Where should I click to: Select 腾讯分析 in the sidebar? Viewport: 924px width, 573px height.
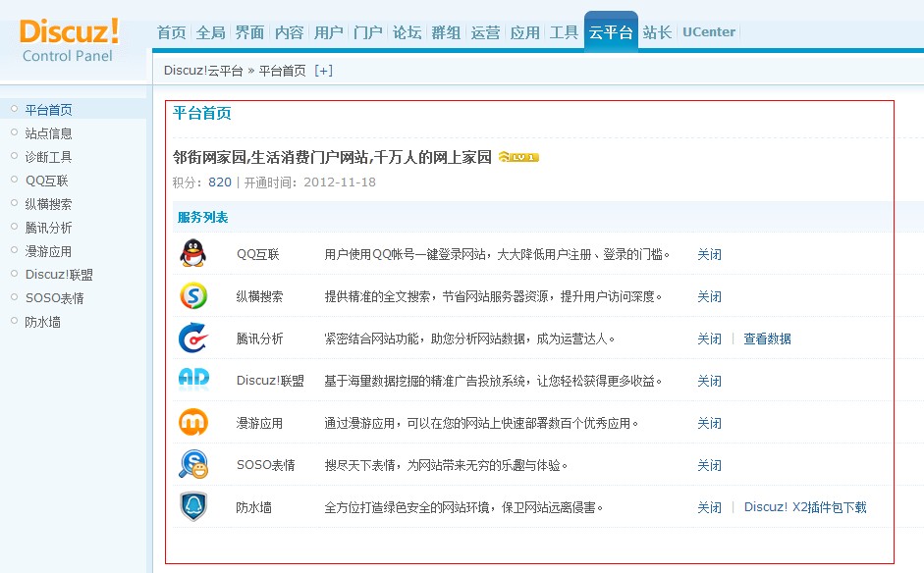coord(48,228)
